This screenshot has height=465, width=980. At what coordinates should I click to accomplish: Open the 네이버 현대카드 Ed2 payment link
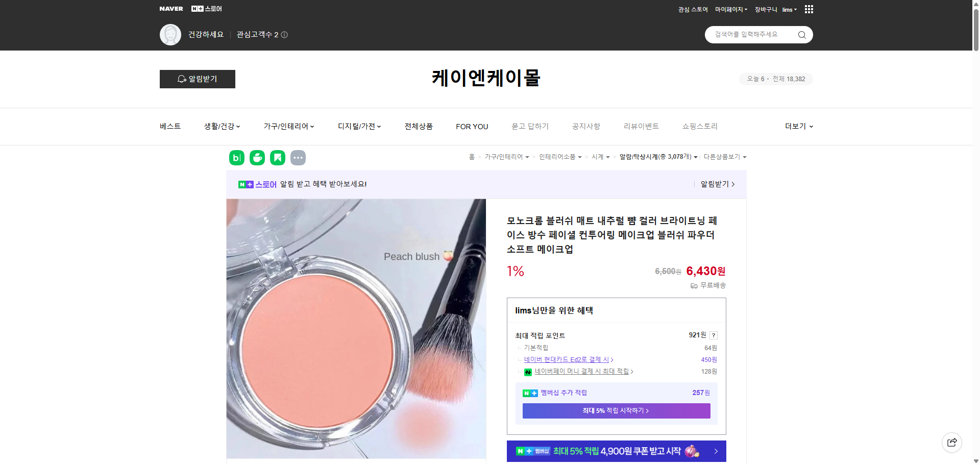click(x=567, y=359)
